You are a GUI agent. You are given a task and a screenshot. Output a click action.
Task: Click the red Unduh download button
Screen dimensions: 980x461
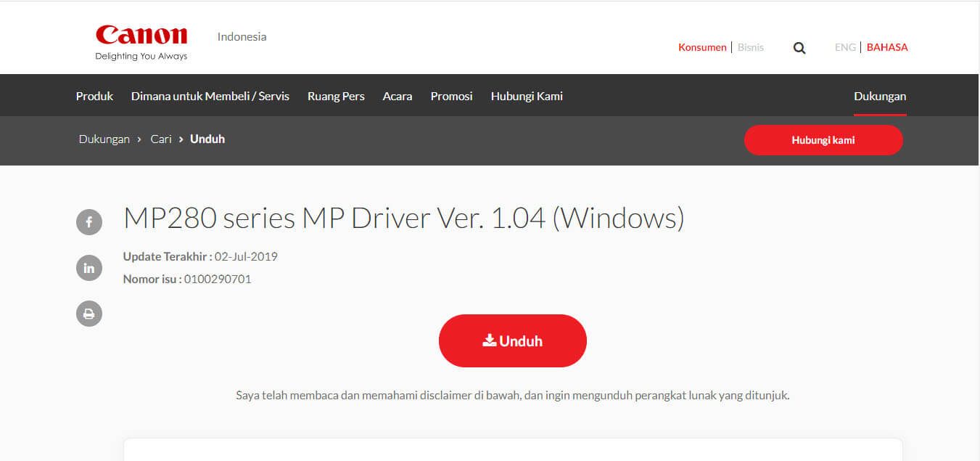point(513,340)
